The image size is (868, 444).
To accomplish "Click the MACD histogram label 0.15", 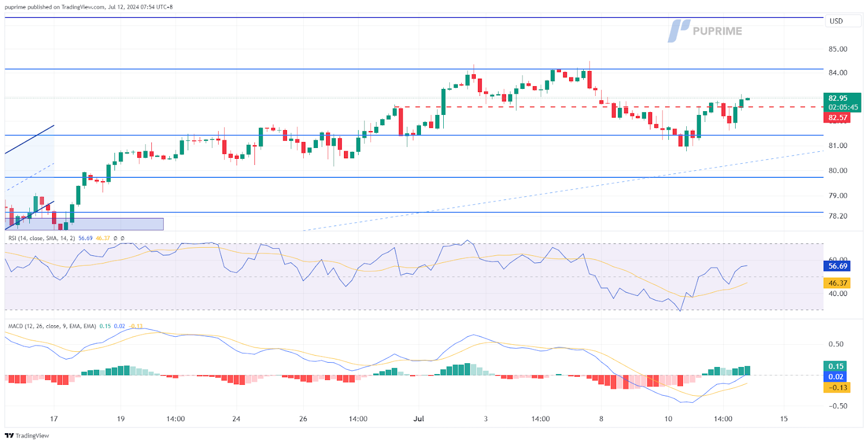I will (836, 366).
